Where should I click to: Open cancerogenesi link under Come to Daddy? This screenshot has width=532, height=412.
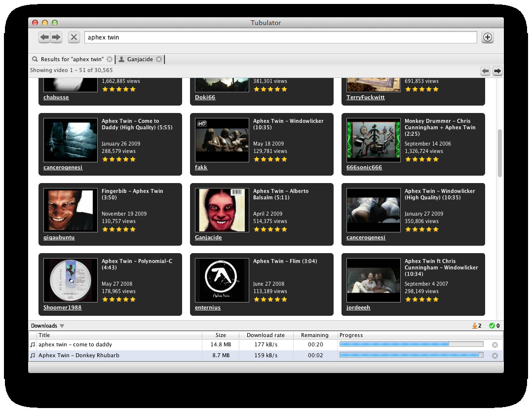63,167
